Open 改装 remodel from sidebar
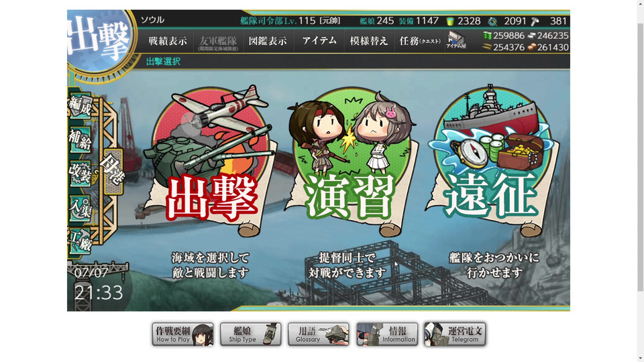The height and width of the screenshot is (362, 644). [x=80, y=173]
